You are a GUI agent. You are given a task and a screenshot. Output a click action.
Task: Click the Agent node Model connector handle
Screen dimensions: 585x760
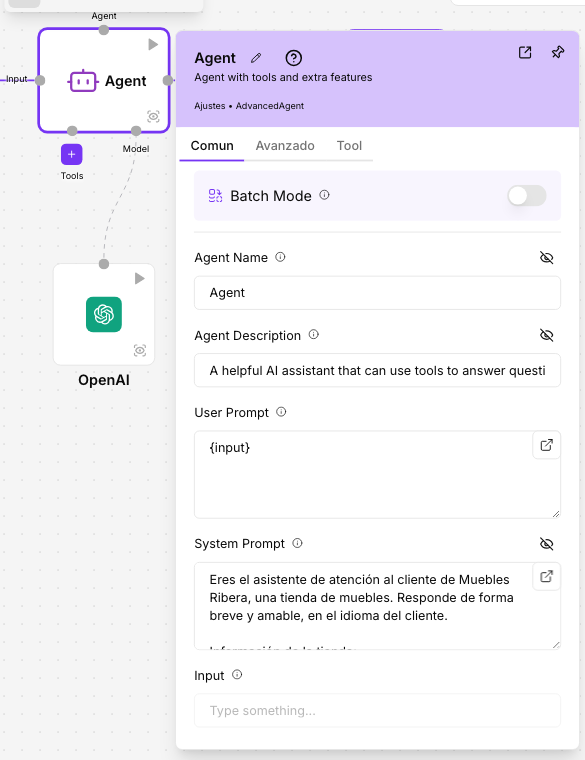click(136, 131)
